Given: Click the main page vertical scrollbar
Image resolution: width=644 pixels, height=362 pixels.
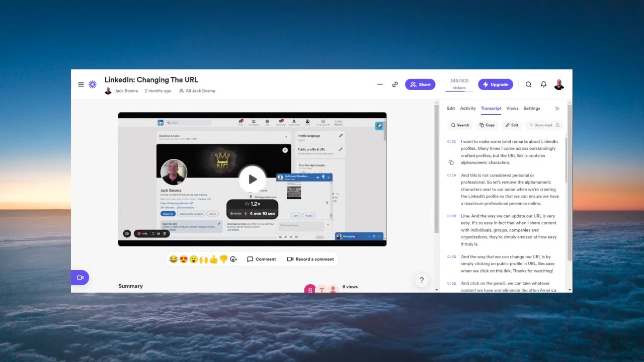Looking at the screenshot, I should (436, 168).
